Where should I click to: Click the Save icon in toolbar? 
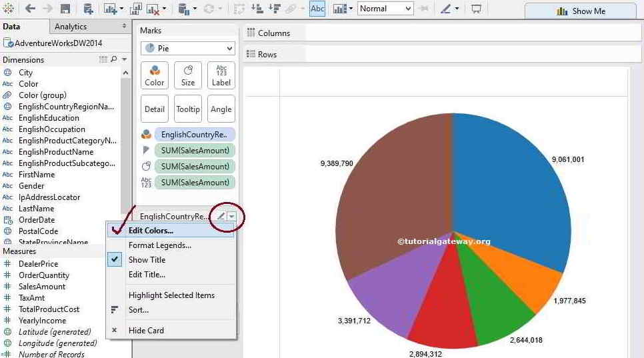point(65,9)
